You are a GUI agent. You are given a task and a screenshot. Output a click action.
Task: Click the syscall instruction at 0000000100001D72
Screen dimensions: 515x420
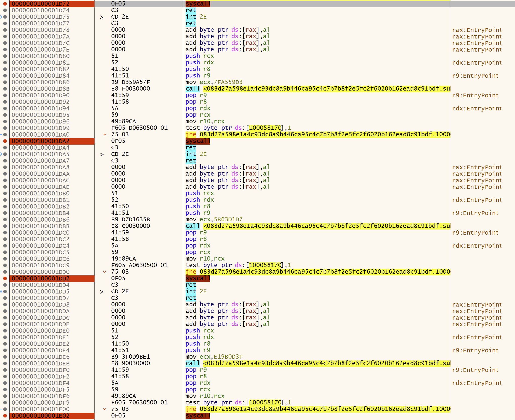point(198,4)
